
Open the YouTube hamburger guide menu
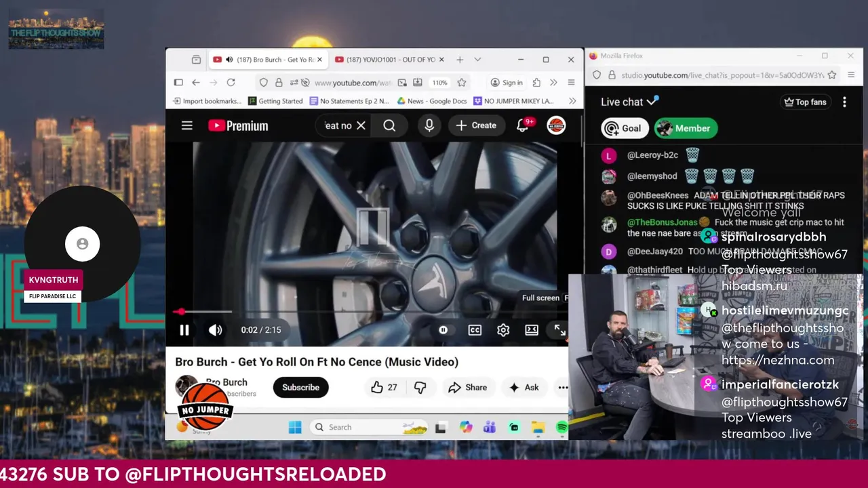click(x=187, y=125)
